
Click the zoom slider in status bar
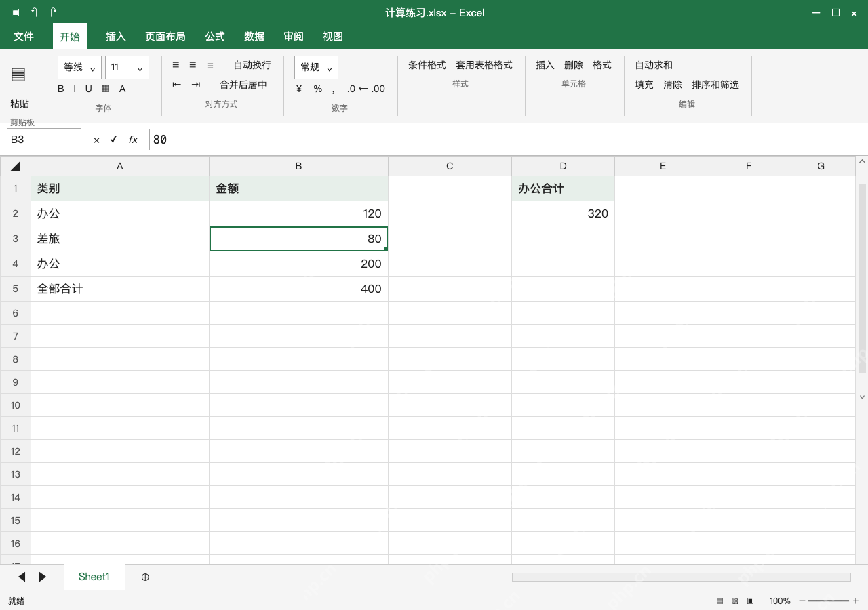point(829,601)
